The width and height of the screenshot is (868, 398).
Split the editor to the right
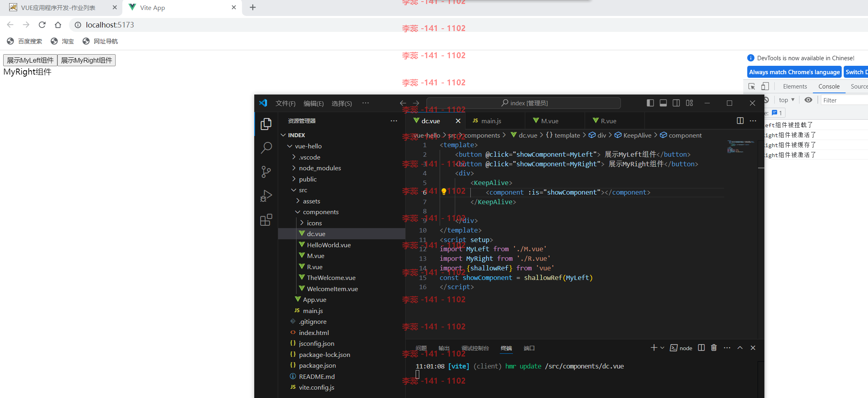tap(740, 120)
